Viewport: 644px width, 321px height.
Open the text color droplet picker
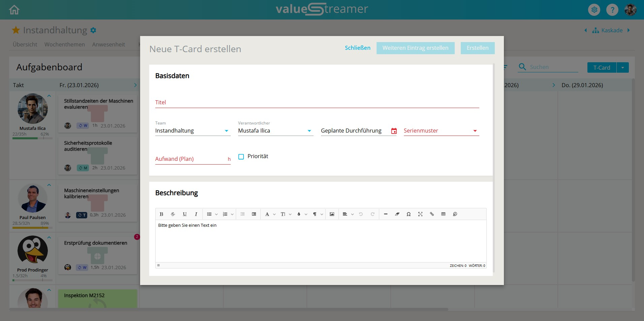click(299, 214)
